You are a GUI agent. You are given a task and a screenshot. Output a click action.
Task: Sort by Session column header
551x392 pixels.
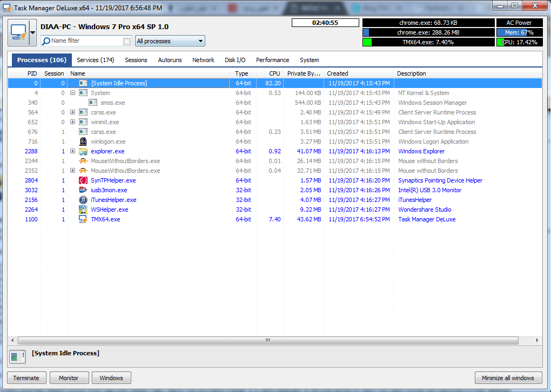coord(54,73)
